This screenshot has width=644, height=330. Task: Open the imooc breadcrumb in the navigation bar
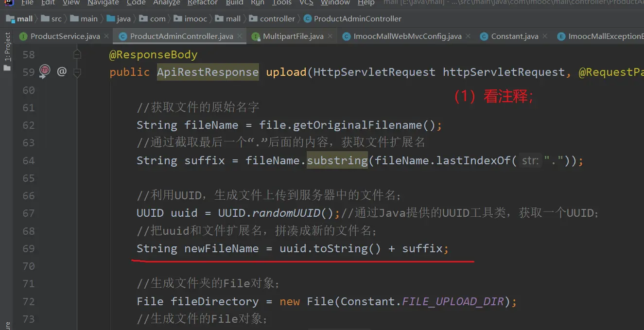195,19
